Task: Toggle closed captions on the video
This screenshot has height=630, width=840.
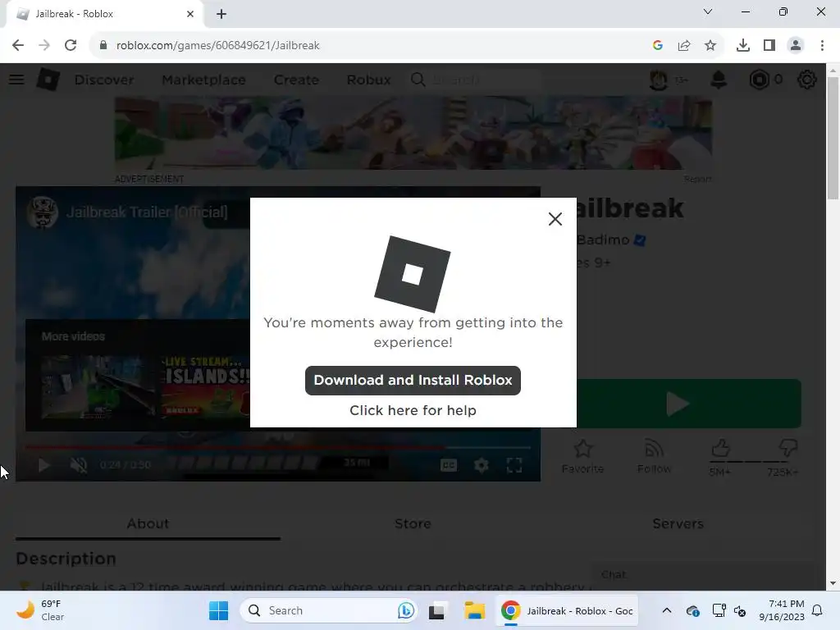Action: [449, 465]
